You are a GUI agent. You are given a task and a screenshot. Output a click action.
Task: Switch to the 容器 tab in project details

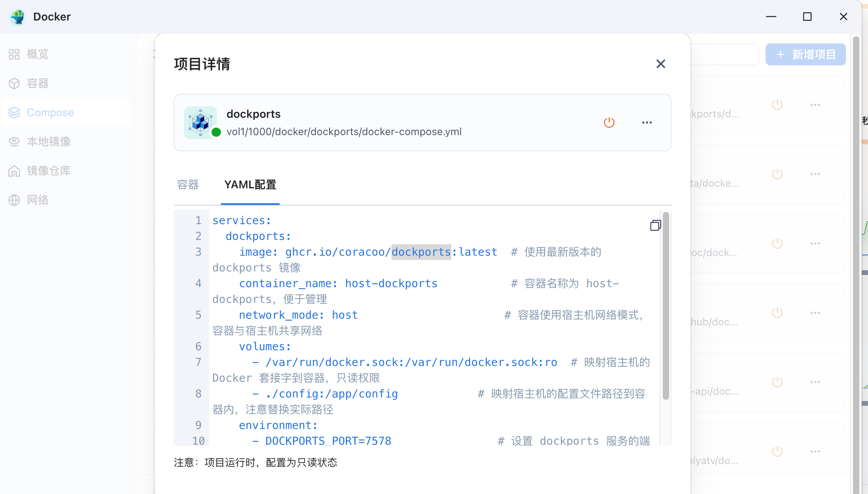(x=188, y=185)
